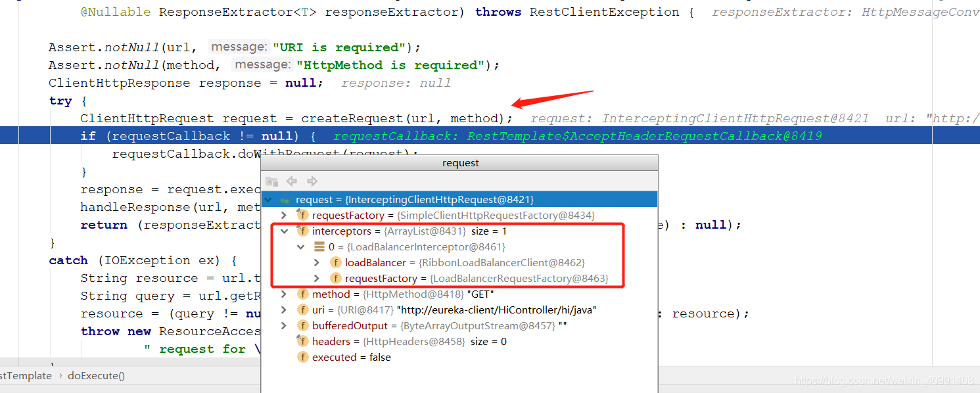Screen dimensions: 980x393
Task: Click the String resource = url line
Action: pyautogui.click(x=171, y=278)
